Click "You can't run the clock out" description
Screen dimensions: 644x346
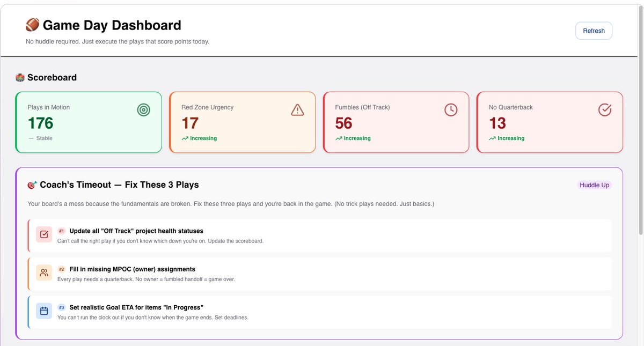153,317
